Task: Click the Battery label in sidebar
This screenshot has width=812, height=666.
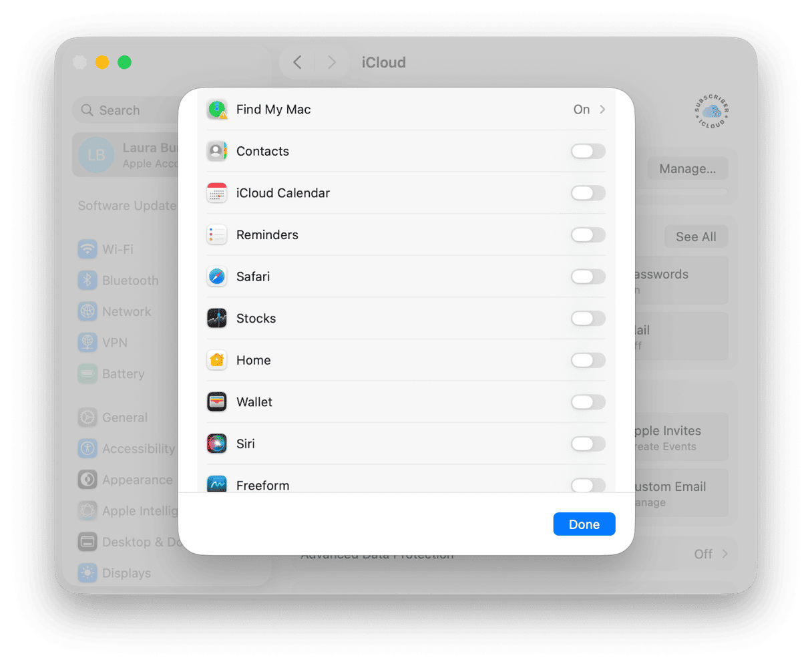Action: coord(124,373)
